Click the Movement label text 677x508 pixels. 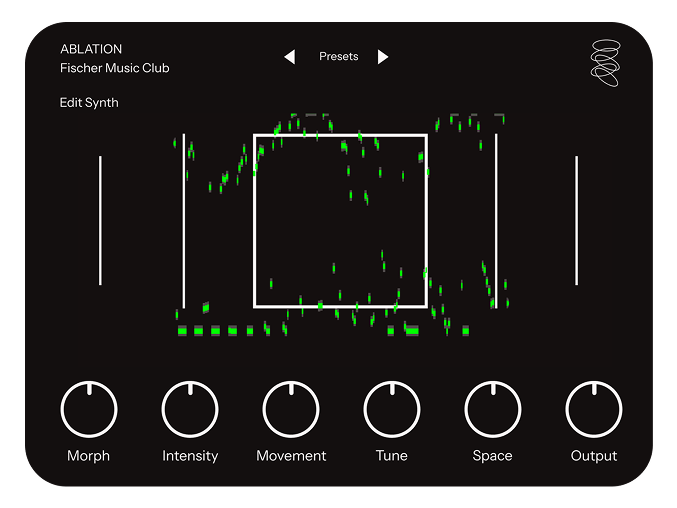tap(291, 456)
